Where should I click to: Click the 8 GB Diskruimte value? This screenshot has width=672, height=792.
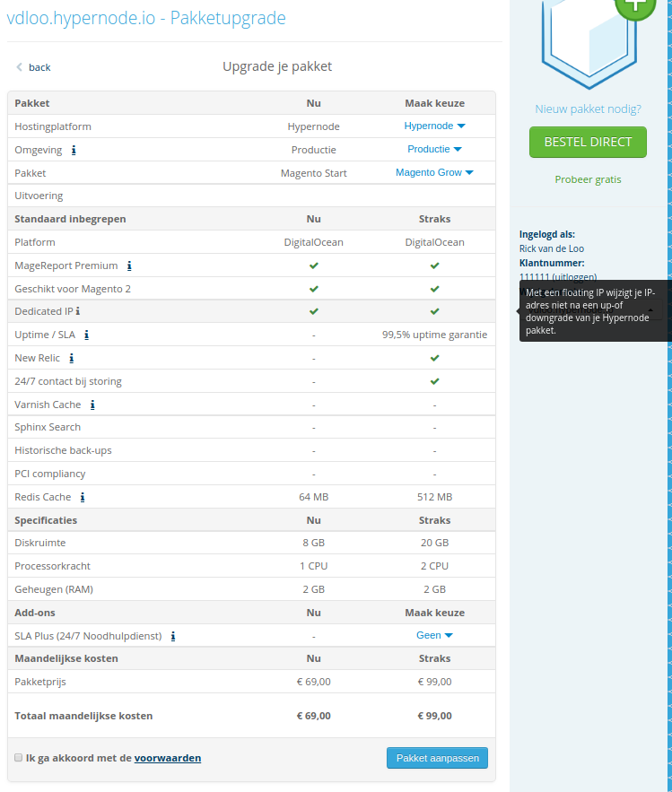(314, 543)
